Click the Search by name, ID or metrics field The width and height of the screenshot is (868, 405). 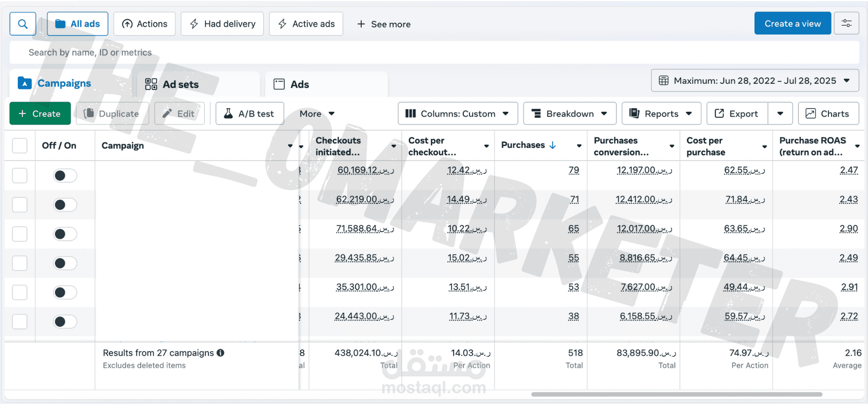(x=434, y=52)
